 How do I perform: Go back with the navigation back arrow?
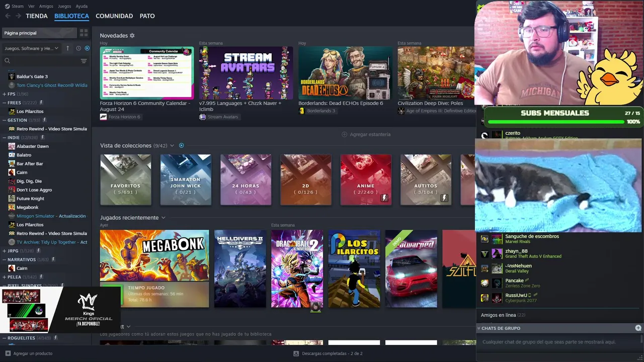pyautogui.click(x=8, y=16)
